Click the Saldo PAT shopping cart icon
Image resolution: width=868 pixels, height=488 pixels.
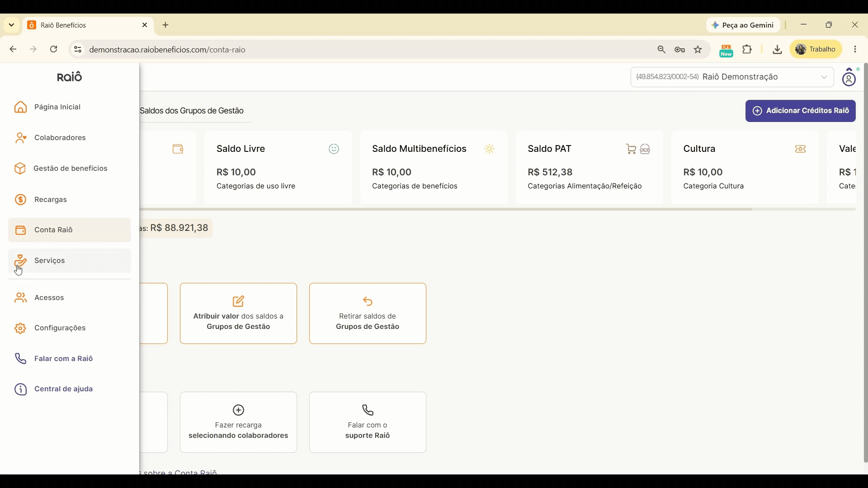click(x=632, y=150)
